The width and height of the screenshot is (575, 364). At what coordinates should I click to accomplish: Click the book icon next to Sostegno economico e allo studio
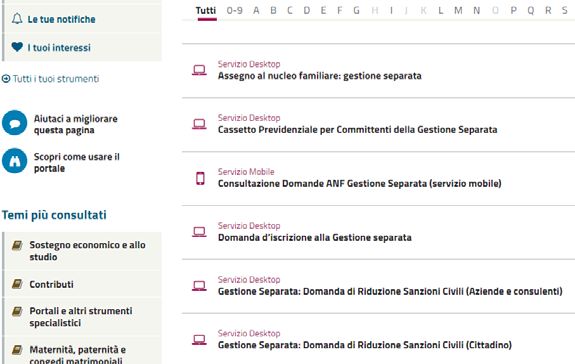pyautogui.click(x=17, y=245)
